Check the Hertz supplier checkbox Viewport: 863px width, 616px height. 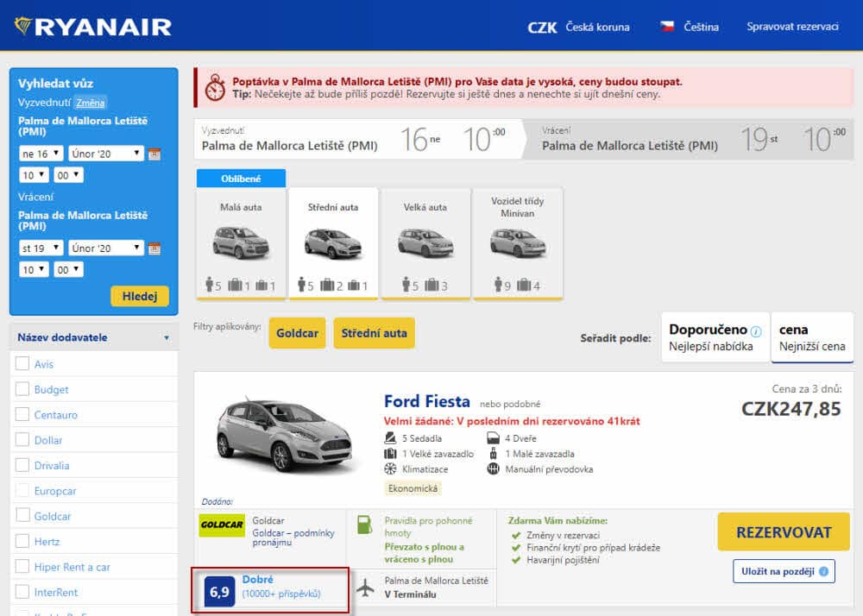pyautogui.click(x=22, y=541)
